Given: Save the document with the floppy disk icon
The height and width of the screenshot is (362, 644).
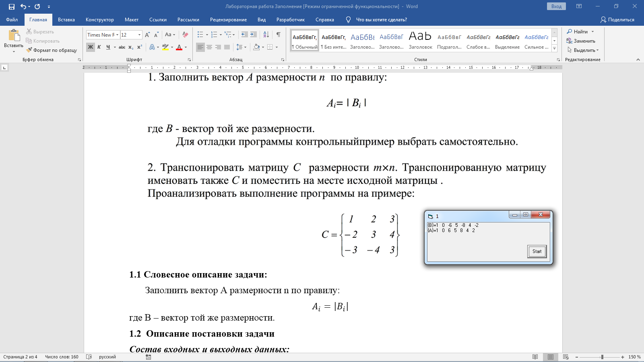Looking at the screenshot, I should tap(11, 6).
